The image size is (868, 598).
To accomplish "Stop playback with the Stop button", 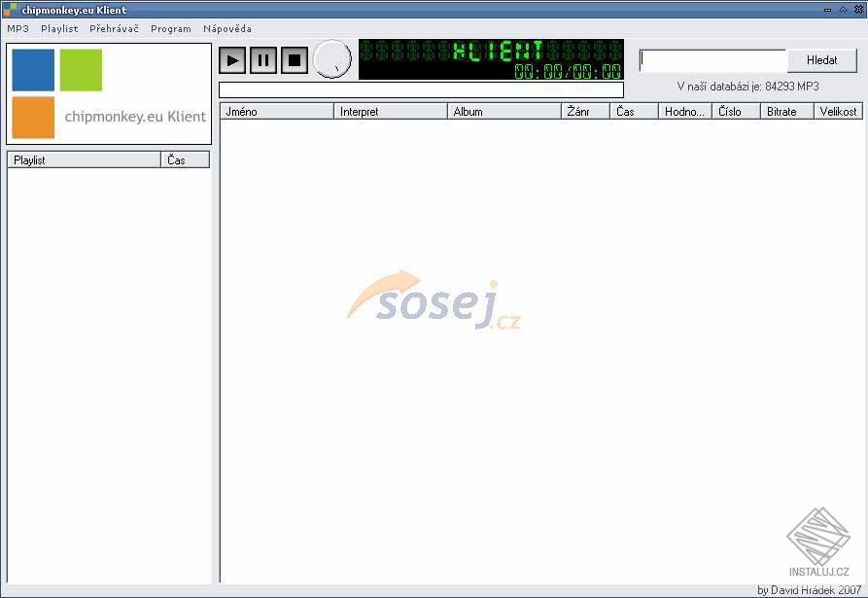I will tap(295, 60).
